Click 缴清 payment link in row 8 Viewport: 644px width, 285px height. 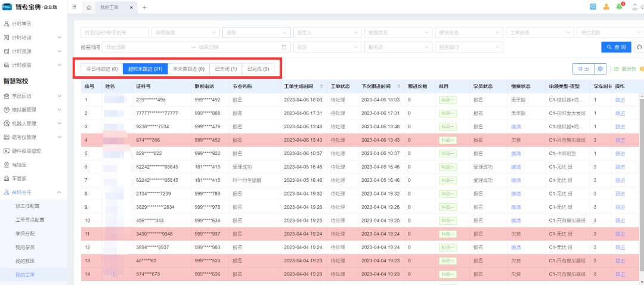point(516,193)
